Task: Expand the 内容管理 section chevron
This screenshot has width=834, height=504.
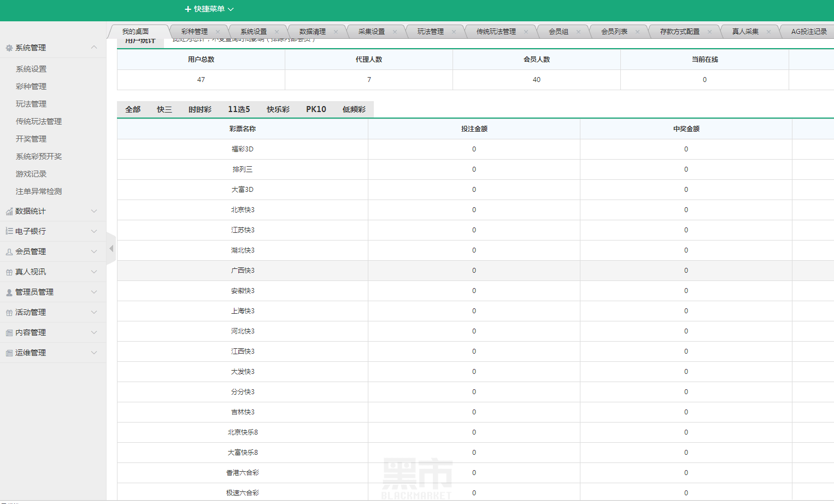Action: 94,332
